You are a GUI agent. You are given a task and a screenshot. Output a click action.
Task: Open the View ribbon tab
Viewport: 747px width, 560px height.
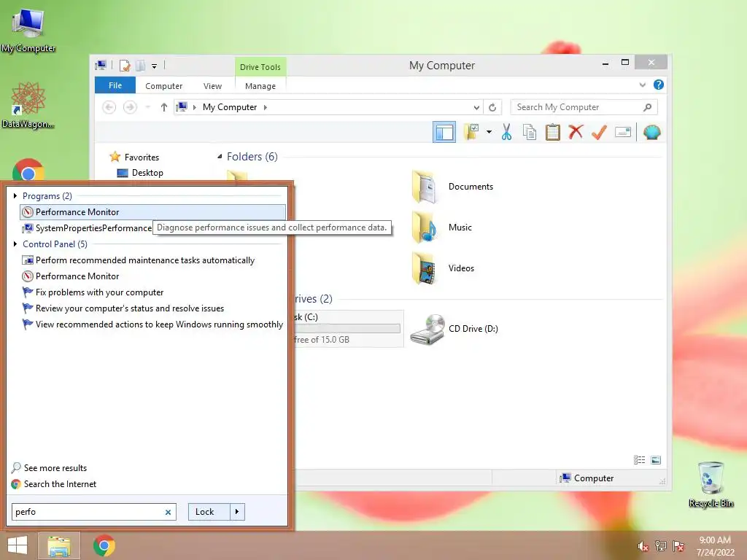212,86
